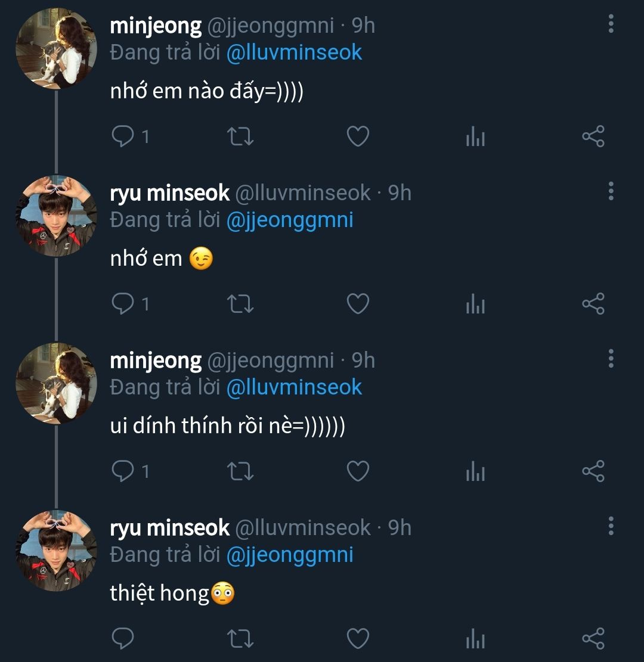The height and width of the screenshot is (662, 644).
Task: Open more options for "ui dính thính" tweet
Action: point(611,359)
